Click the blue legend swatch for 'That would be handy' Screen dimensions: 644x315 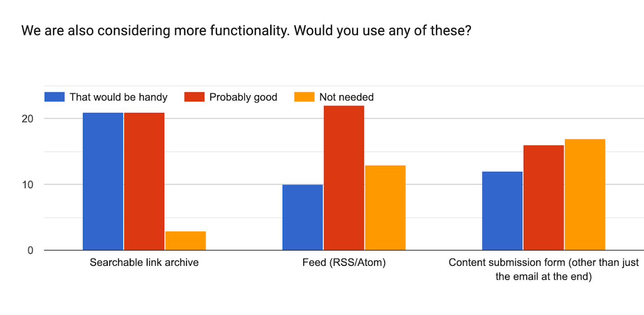click(54, 97)
